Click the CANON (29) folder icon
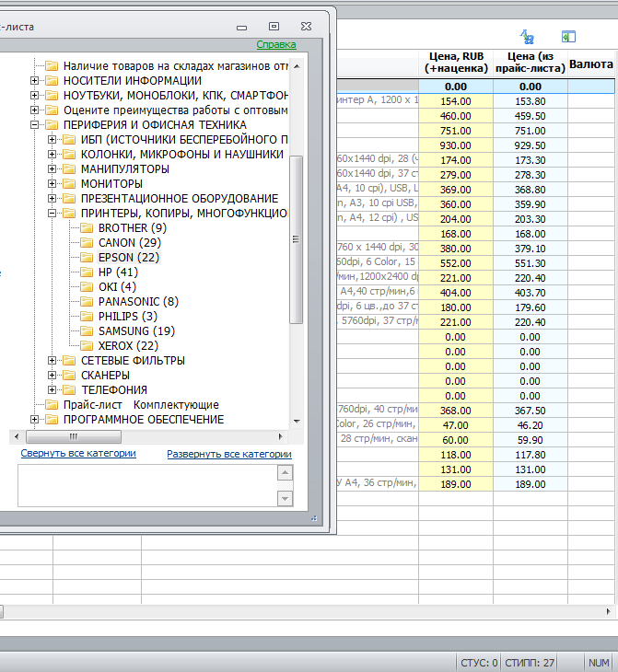 click(x=87, y=243)
